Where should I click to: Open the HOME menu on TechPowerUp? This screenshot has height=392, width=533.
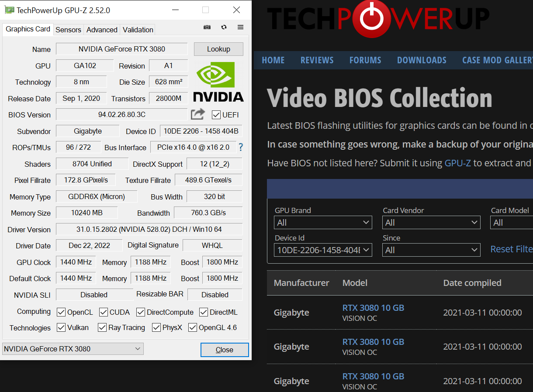tap(273, 60)
